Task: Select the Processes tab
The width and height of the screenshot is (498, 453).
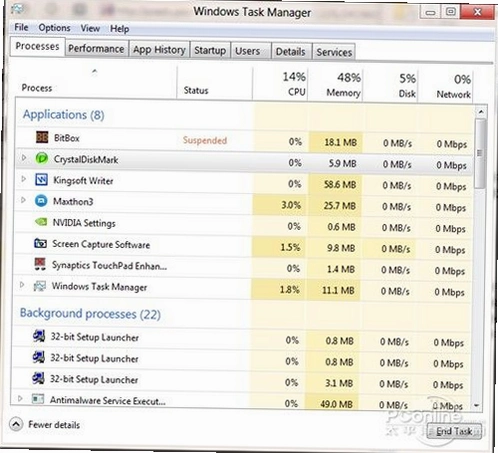Action: pyautogui.click(x=37, y=46)
